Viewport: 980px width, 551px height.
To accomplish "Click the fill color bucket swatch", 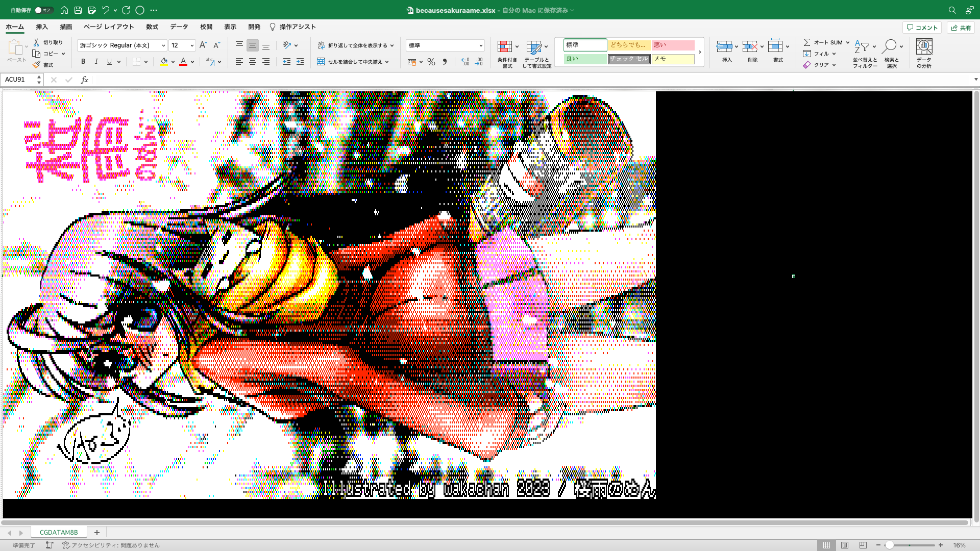I will pyautogui.click(x=164, y=62).
